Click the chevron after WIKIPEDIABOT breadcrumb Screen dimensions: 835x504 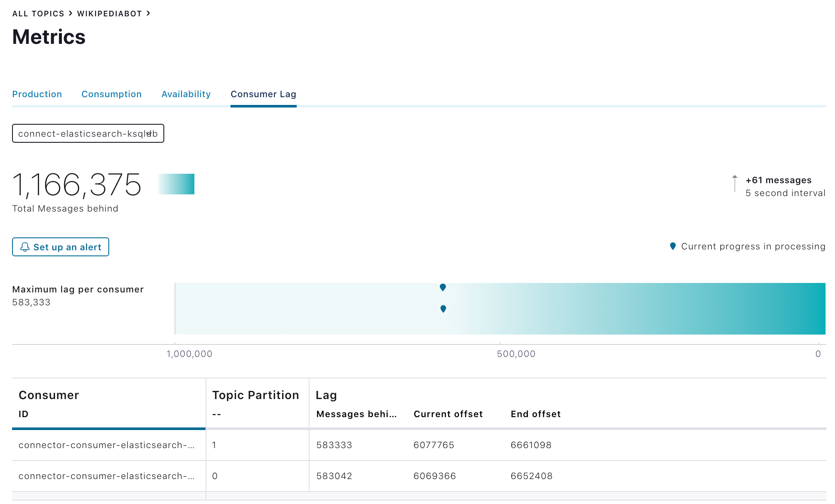pyautogui.click(x=148, y=13)
